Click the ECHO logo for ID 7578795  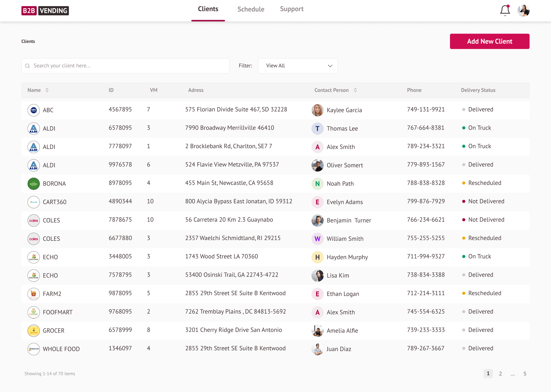(x=33, y=275)
